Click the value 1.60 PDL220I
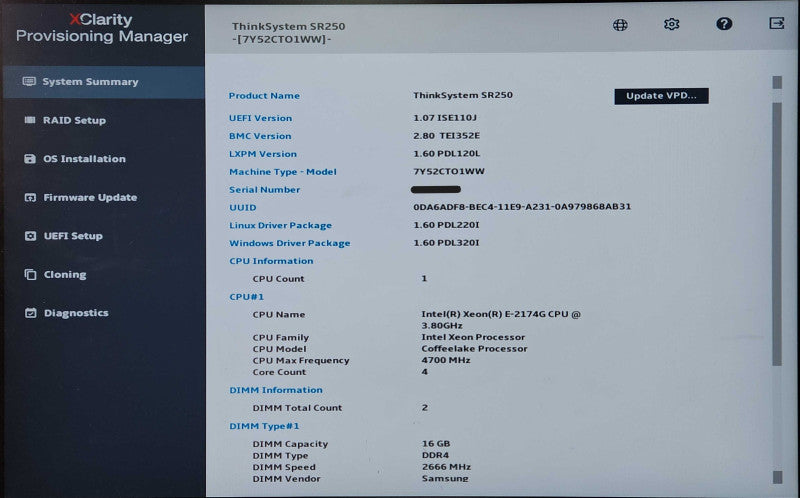Image resolution: width=800 pixels, height=498 pixels. [446, 225]
